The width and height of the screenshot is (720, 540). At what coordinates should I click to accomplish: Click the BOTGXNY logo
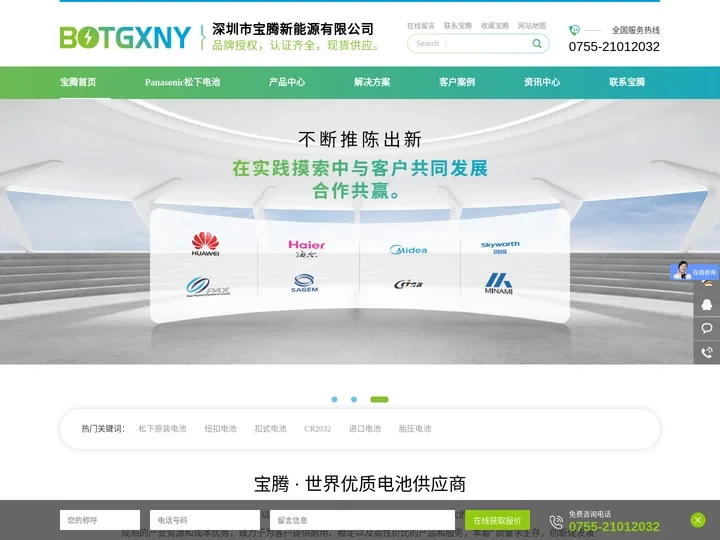tap(125, 38)
